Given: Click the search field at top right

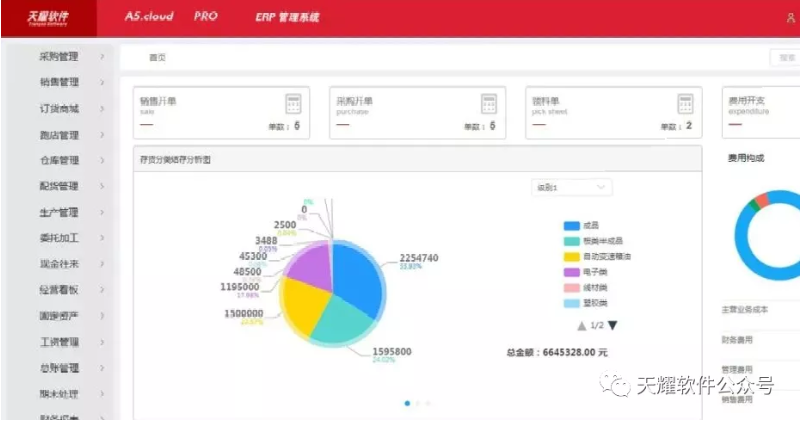Looking at the screenshot, I should (785, 58).
